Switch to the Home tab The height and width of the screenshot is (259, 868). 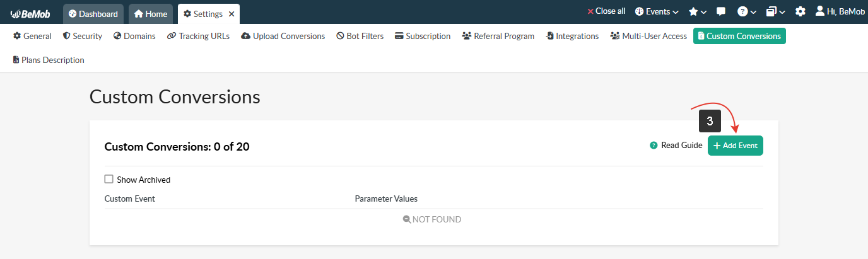(x=151, y=14)
